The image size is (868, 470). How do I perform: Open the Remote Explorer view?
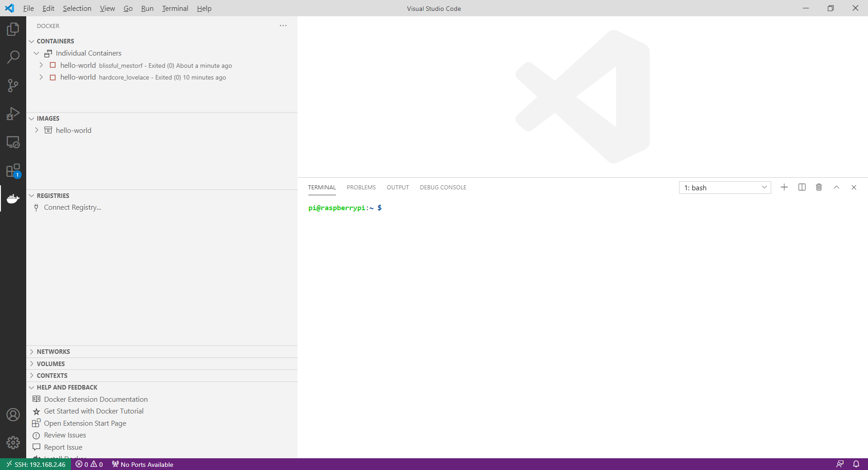click(x=13, y=142)
